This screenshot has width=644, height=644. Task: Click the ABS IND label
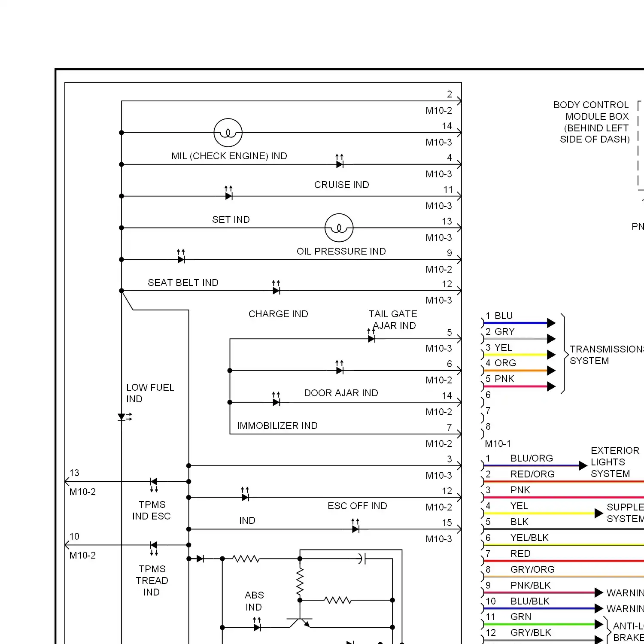(254, 601)
